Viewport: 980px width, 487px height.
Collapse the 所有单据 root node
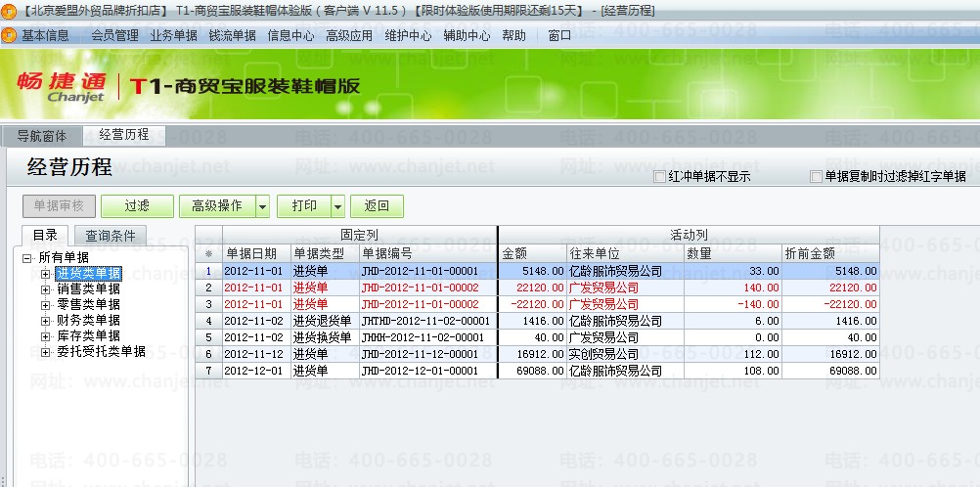coord(26,257)
